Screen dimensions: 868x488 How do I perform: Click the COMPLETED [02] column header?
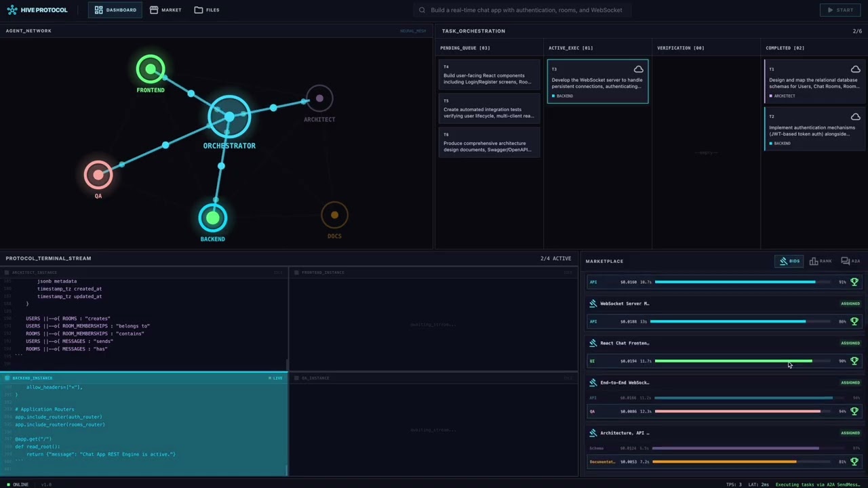pyautogui.click(x=785, y=48)
